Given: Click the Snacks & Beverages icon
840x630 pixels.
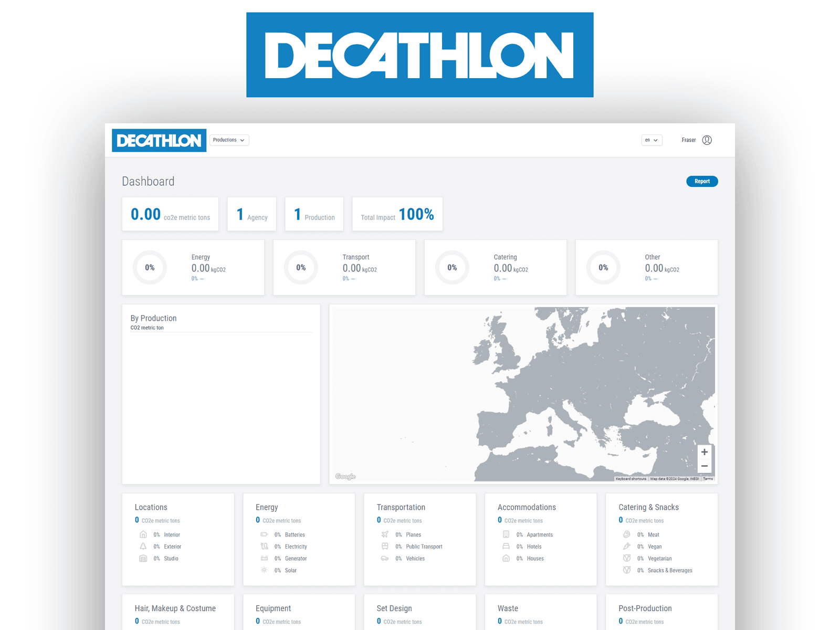Looking at the screenshot, I should [x=627, y=570].
